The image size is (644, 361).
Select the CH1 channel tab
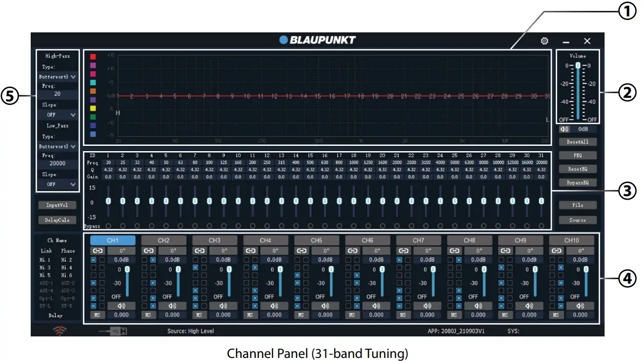point(113,240)
